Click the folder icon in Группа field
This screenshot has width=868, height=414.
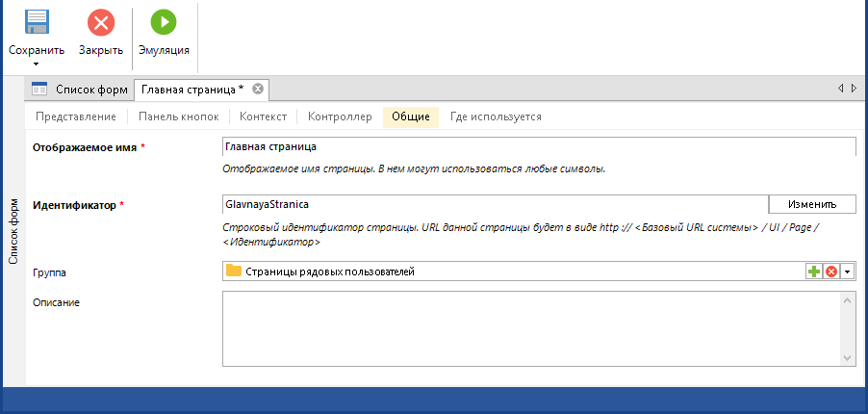(x=233, y=272)
